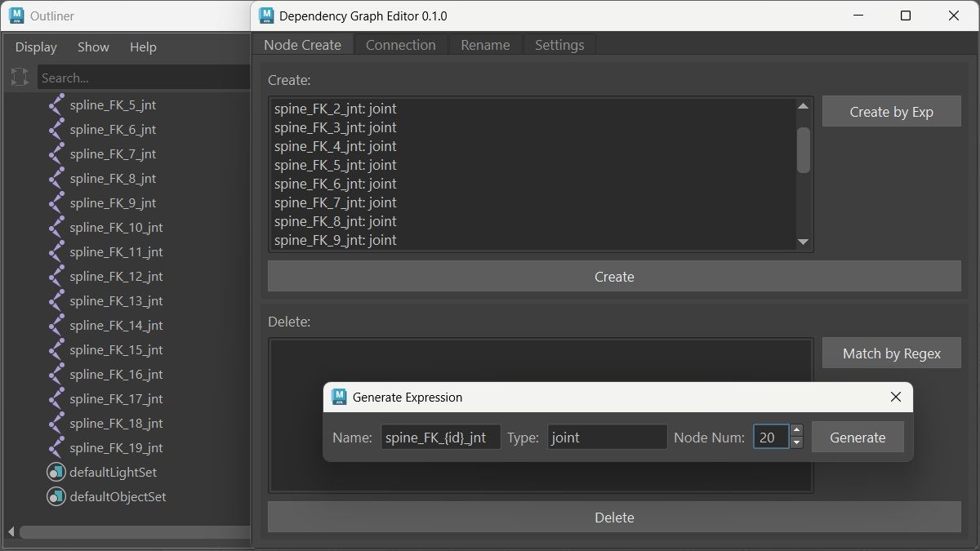Click joint icon beside spline_FK_10_jnt in Outliner
This screenshot has height=551, width=980.
coord(56,227)
